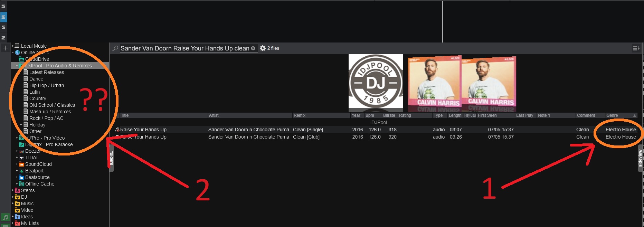Expand the SoundCloud node
Image resolution: width=644 pixels, height=227 pixels.
[x=17, y=164]
